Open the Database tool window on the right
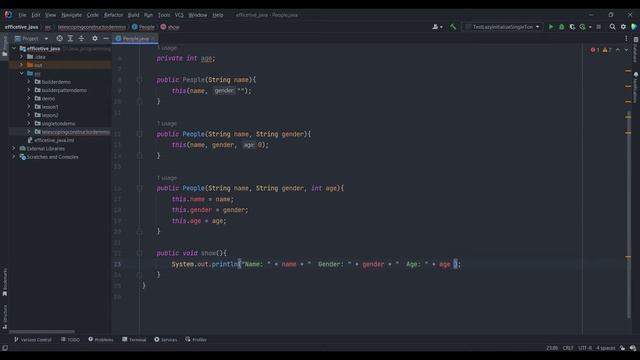 pyautogui.click(x=636, y=49)
